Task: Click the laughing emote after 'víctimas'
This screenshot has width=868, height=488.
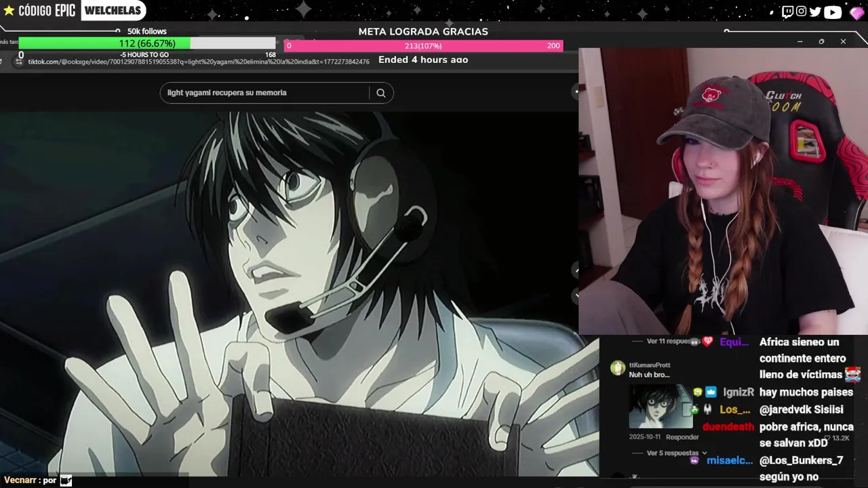Action: tap(853, 374)
